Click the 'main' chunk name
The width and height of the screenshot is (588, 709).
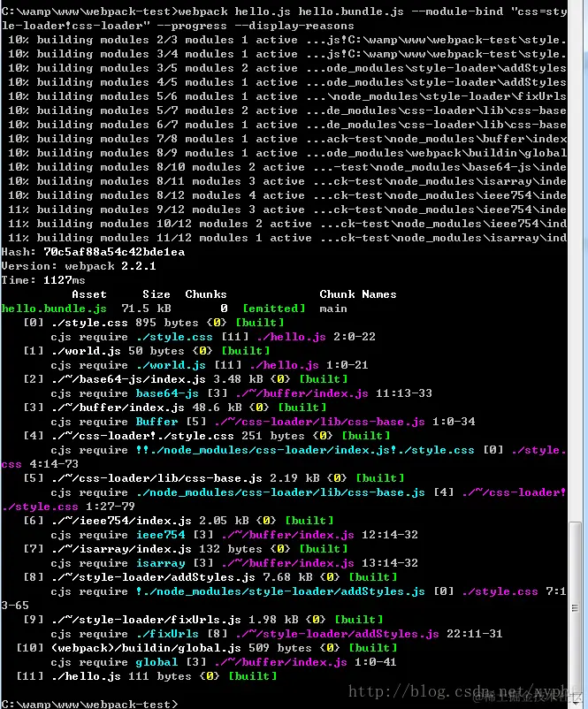[x=333, y=309]
